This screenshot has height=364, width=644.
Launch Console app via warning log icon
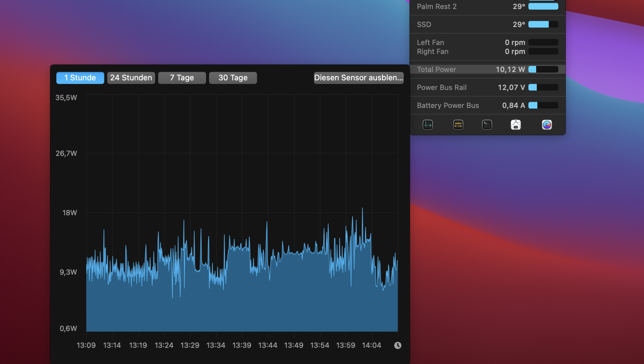[458, 125]
